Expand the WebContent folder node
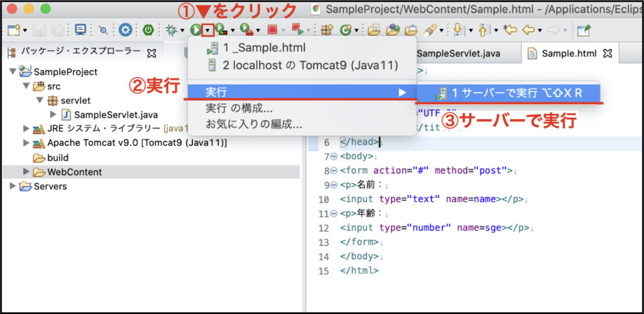The width and height of the screenshot is (644, 314). (x=26, y=172)
